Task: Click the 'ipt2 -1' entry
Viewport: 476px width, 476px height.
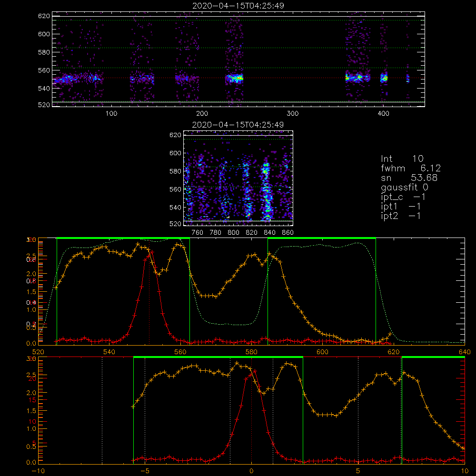Action: click(x=401, y=216)
